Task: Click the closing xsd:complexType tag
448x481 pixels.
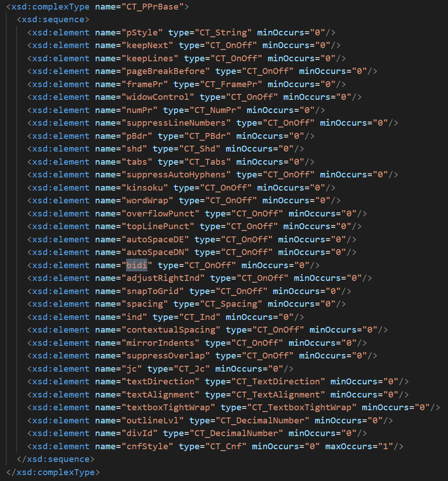Action: [53, 472]
